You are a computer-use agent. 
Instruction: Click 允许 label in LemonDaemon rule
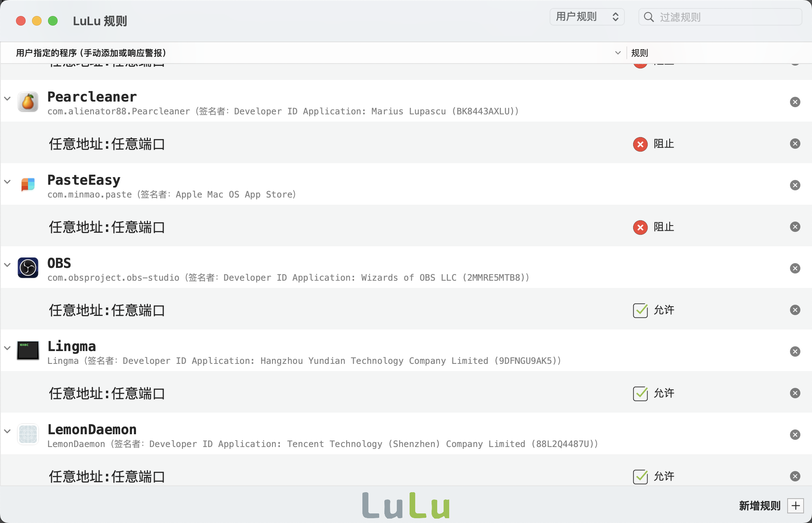[x=664, y=477]
